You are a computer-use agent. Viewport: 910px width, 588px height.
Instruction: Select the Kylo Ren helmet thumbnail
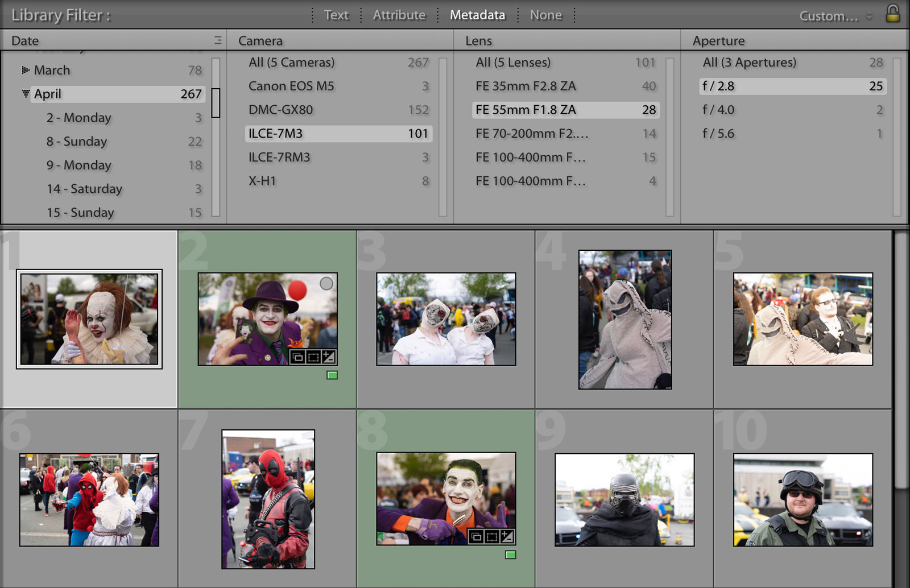624,500
